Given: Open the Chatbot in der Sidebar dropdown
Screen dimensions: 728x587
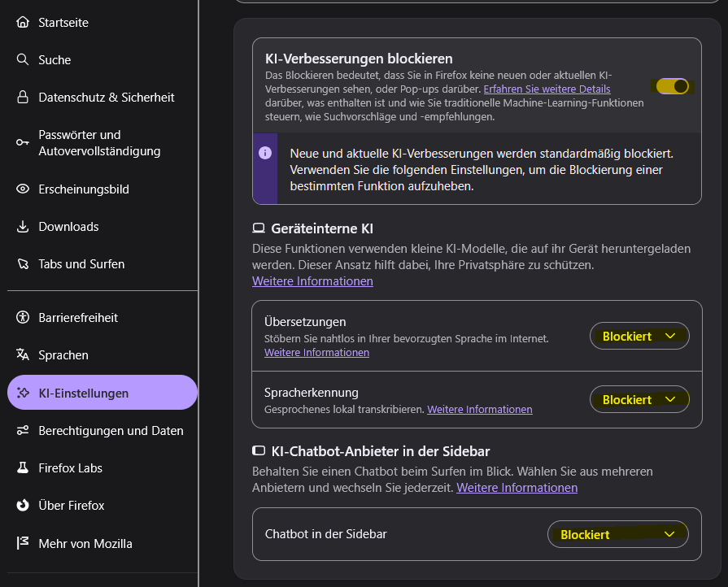Looking at the screenshot, I should tap(618, 534).
